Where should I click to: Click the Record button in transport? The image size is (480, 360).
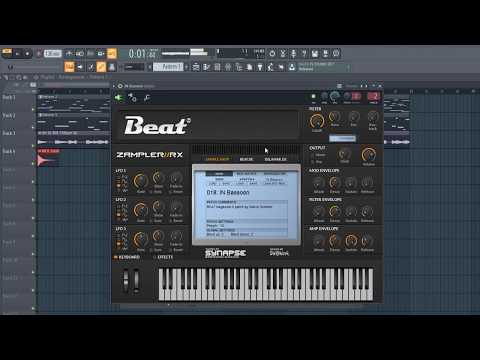[x=39, y=53]
